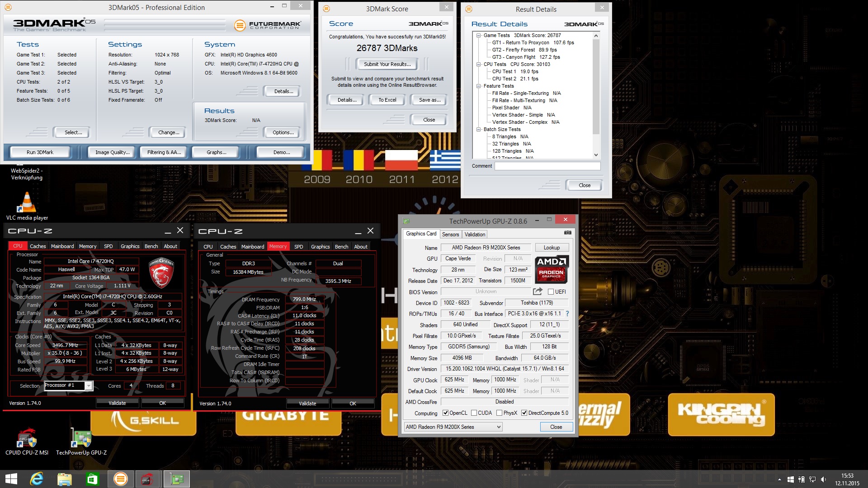The height and width of the screenshot is (488, 868).
Task: Toggle the PhysX checkbox
Action: [499, 413]
